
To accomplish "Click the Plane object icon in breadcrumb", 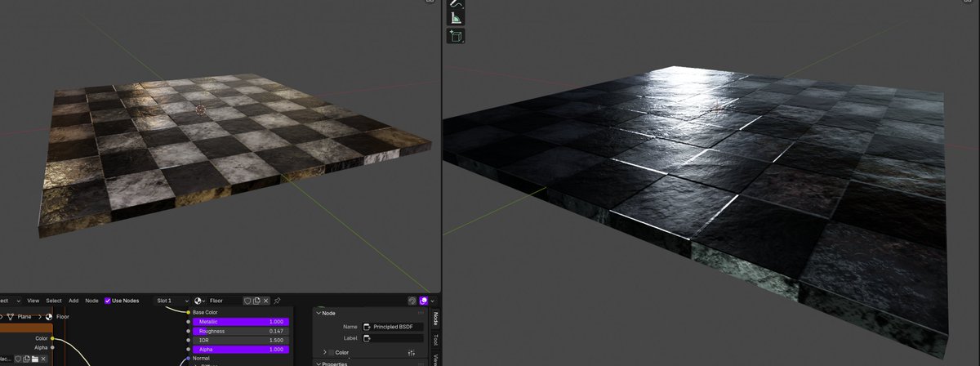I will (x=11, y=317).
